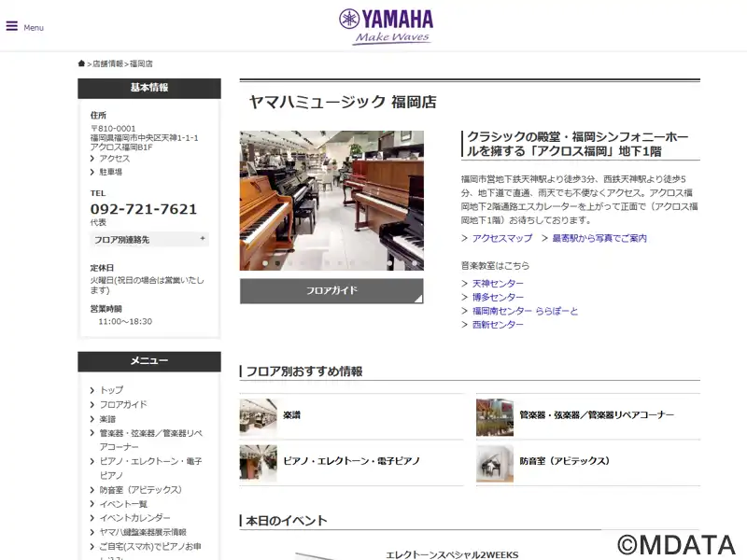The width and height of the screenshot is (747, 560).
Task: Click ピアノ・エレクトーン・電子ピアノ thumbnail
Action: tap(259, 463)
